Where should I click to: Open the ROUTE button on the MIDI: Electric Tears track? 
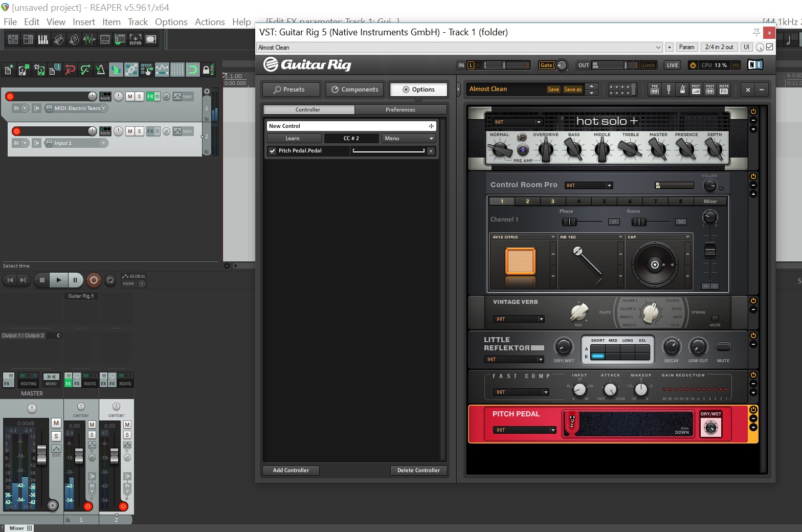point(105,96)
